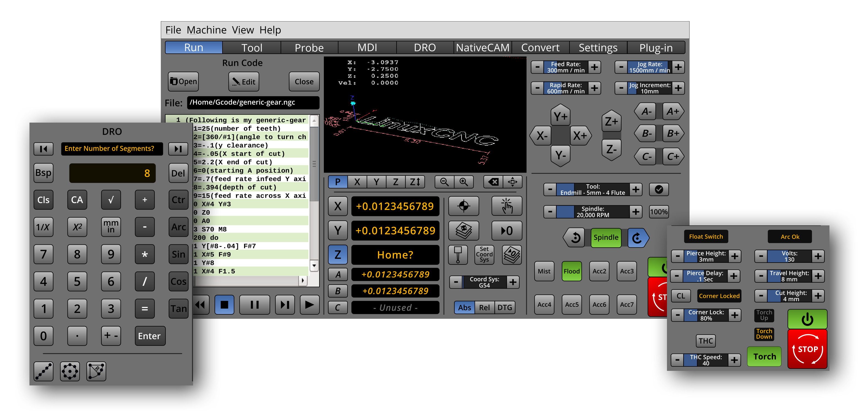Click the green power button in torch panel

click(807, 319)
